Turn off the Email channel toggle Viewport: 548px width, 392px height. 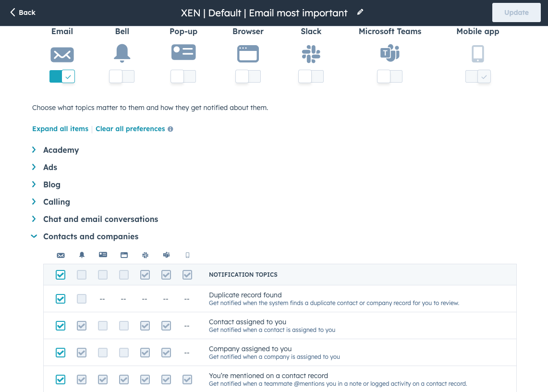(62, 76)
